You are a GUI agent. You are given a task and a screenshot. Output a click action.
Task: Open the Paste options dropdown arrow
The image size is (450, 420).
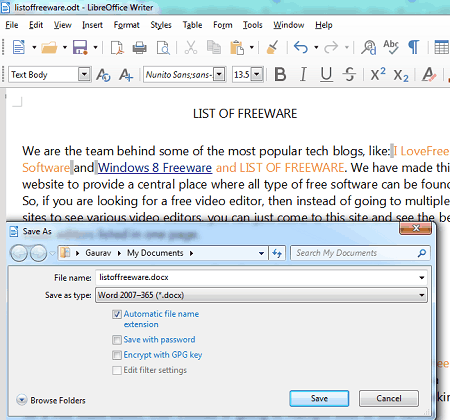pyautogui.click(x=252, y=47)
